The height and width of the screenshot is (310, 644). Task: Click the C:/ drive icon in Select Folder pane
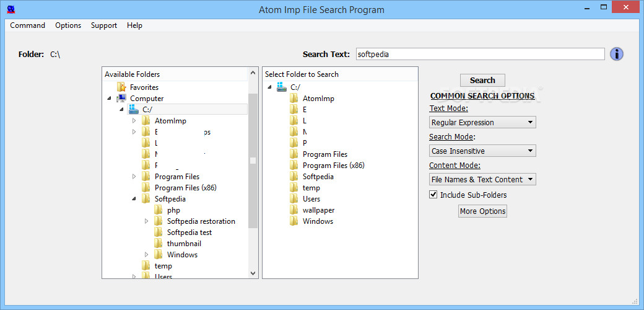tap(281, 87)
